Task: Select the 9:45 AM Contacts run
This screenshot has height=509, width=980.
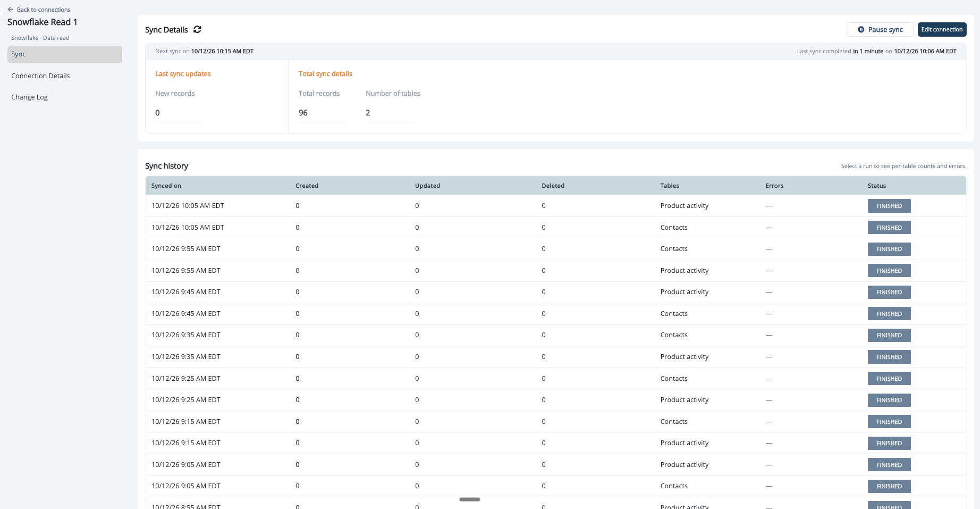Action: coord(555,314)
